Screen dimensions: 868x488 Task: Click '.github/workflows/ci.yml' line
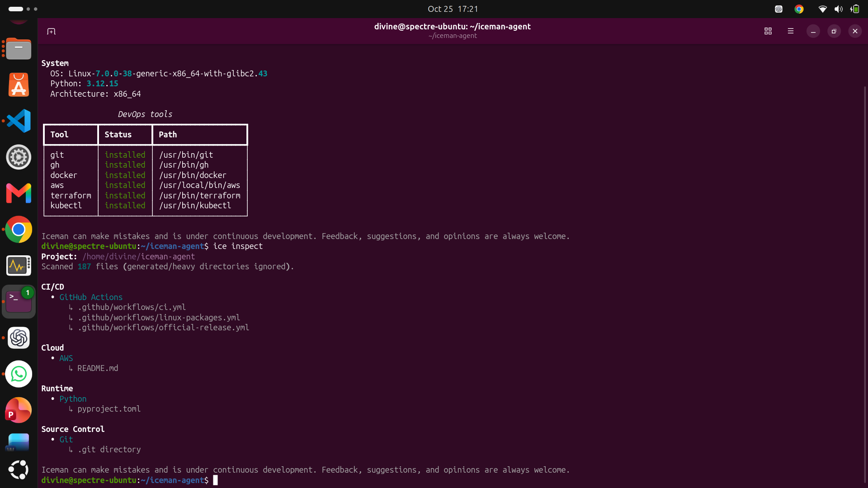(x=132, y=307)
